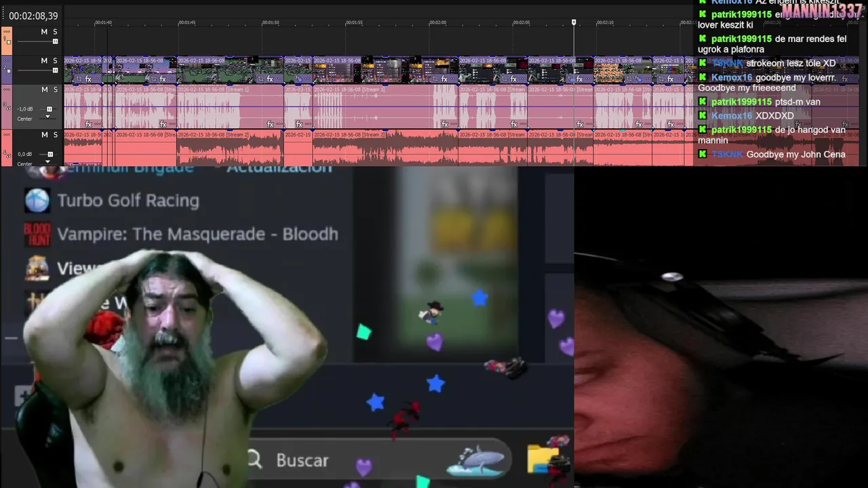Open video track 2 more-options dots
The image size is (868, 488).
pyautogui.click(x=7, y=61)
